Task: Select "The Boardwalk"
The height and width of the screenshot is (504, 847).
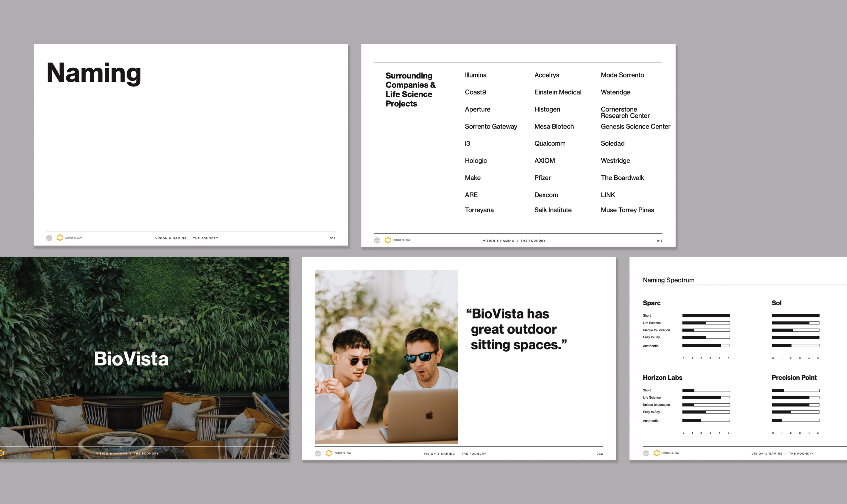Action: pos(622,178)
